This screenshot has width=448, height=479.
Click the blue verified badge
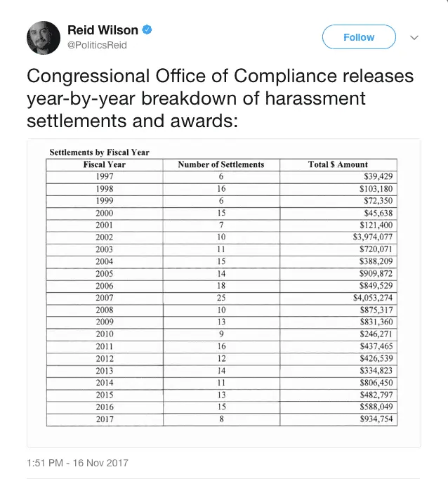148,30
